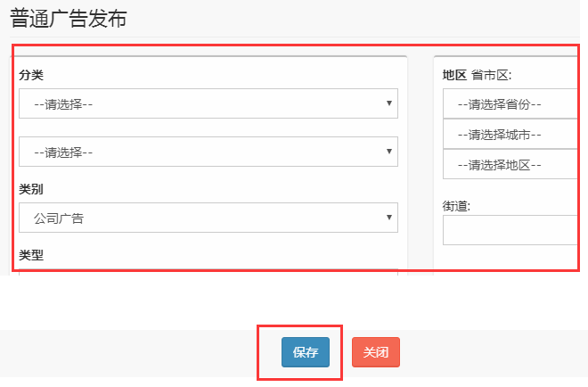This screenshot has width=588, height=387.
Task: Open the --请选择城市-- city dropdown
Action: tap(510, 135)
